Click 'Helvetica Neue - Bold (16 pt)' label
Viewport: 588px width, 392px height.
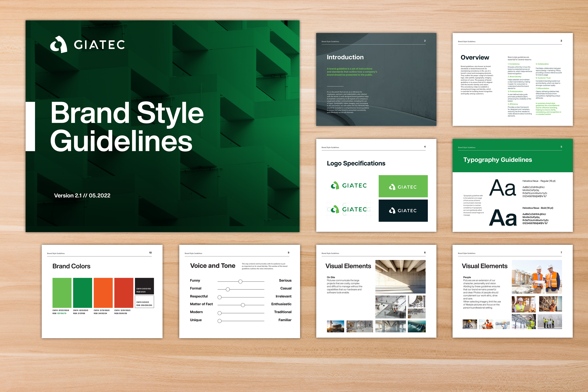[538, 208]
